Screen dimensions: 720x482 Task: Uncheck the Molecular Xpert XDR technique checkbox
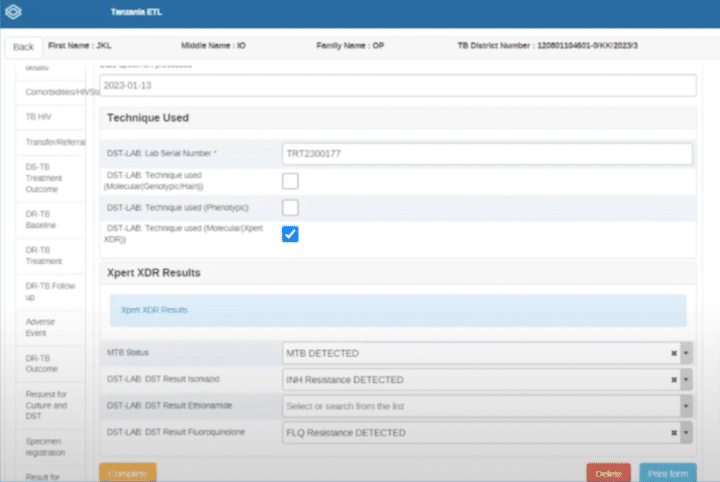(x=290, y=234)
